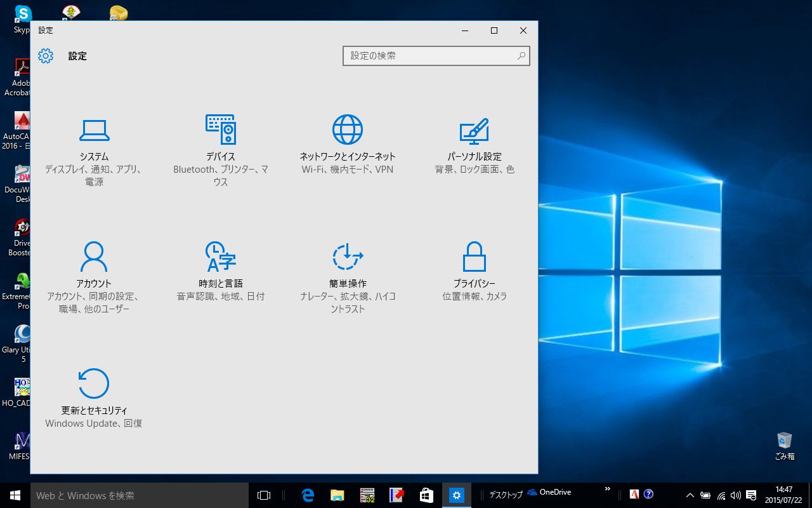This screenshot has width=812, height=508.
Task: Open File Explorer from the taskbar
Action: click(337, 495)
